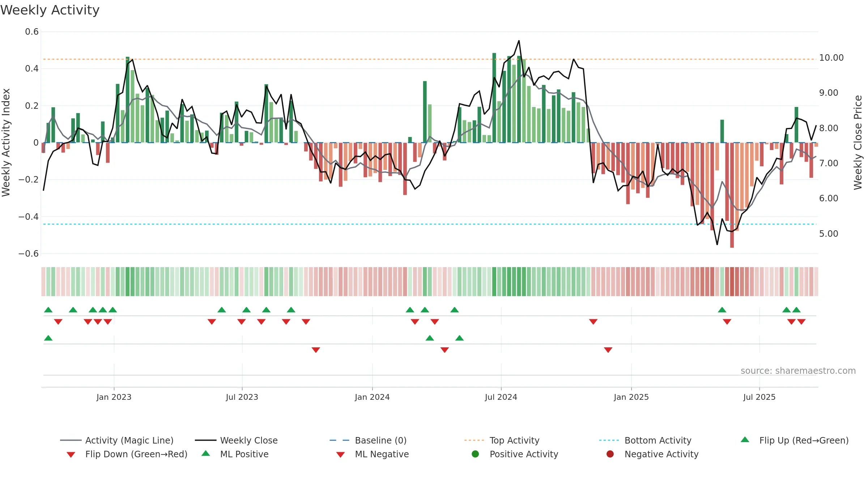
Task: Click the Weekly Activity Index axis title
Action: click(x=6, y=142)
